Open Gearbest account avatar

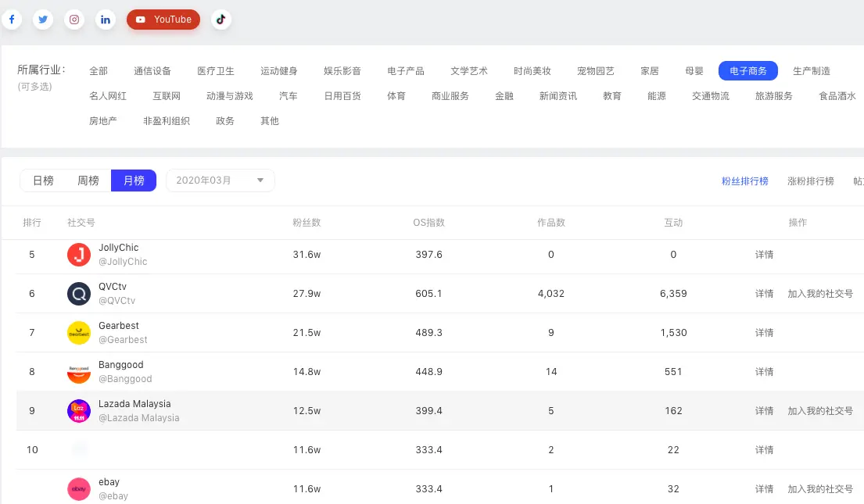click(x=79, y=333)
